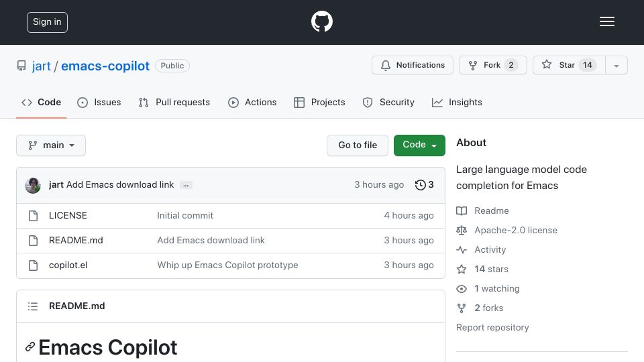Open the emacs-copilot repository link
The image size is (644, 362).
point(105,66)
